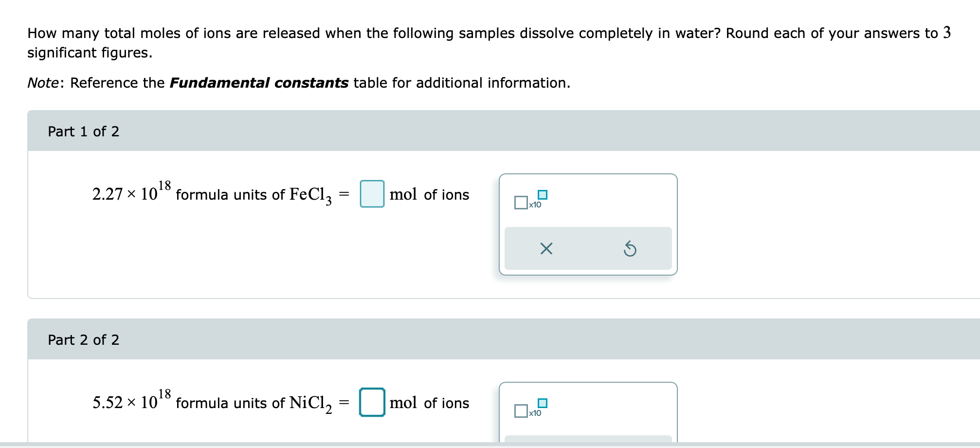Click the FeCl3 chemical formula

pos(310,195)
